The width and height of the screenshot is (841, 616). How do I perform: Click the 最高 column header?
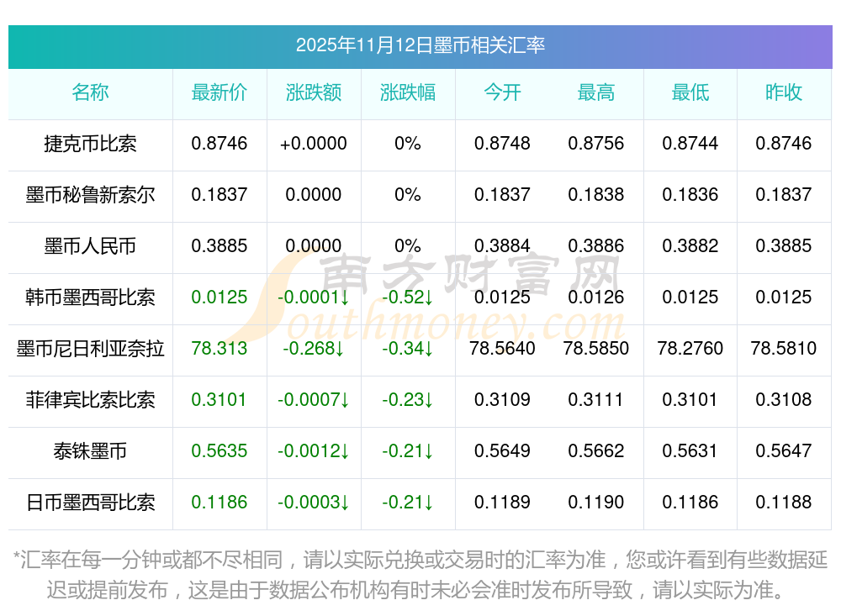pyautogui.click(x=596, y=92)
